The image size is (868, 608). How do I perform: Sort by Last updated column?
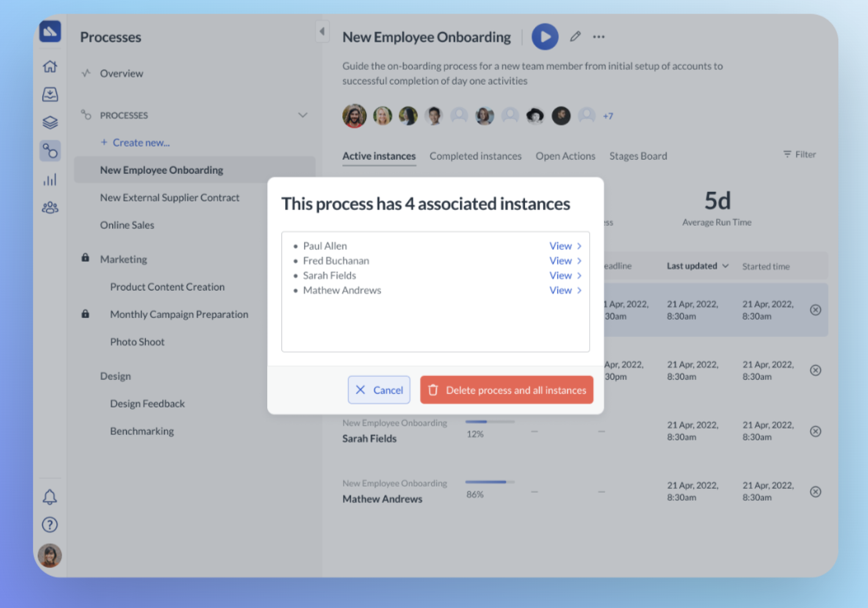click(x=697, y=266)
